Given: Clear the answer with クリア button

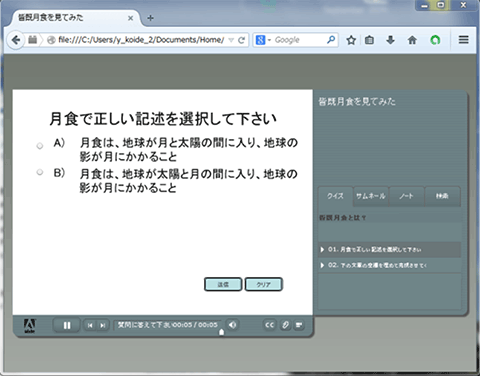Looking at the screenshot, I should point(264,284).
